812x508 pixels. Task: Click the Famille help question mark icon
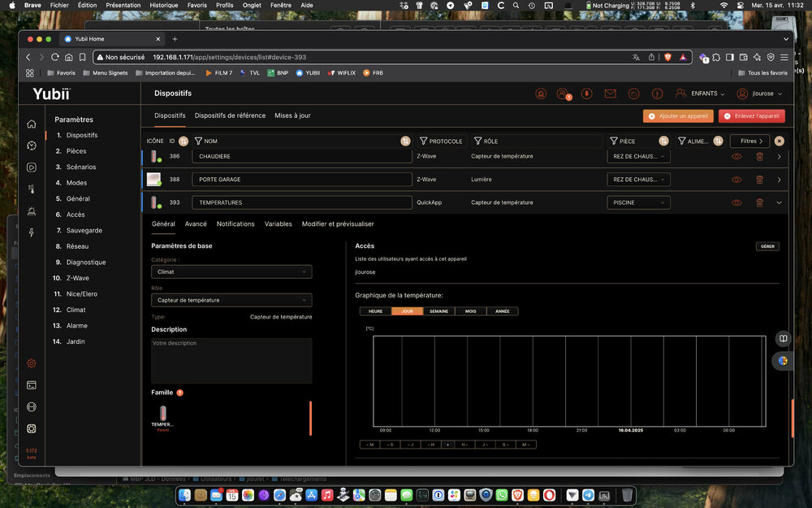pyautogui.click(x=180, y=393)
